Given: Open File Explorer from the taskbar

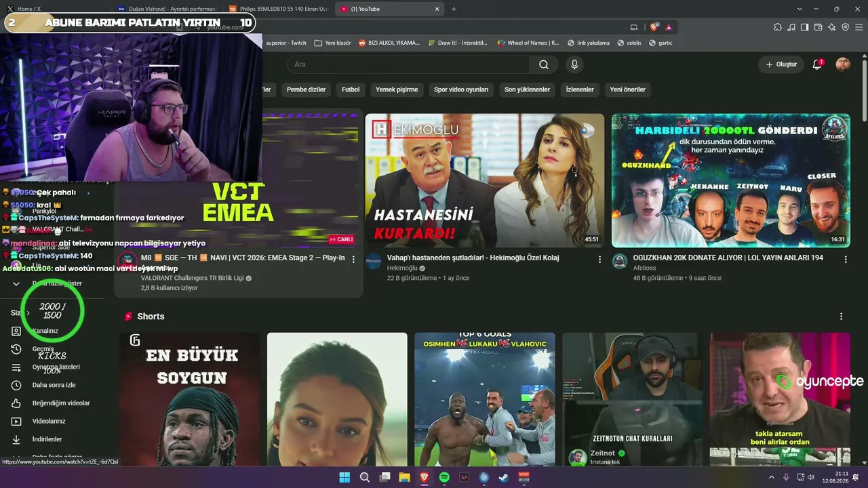Looking at the screenshot, I should tap(404, 477).
